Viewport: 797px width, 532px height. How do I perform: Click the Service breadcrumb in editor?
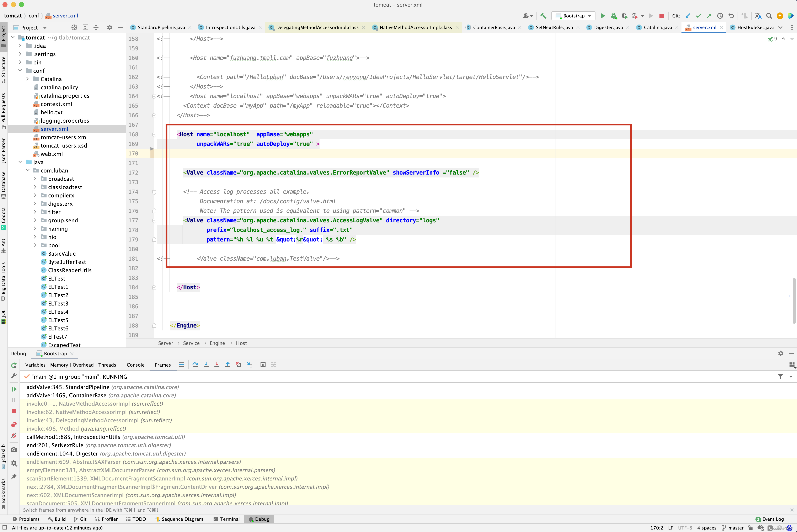coord(191,343)
